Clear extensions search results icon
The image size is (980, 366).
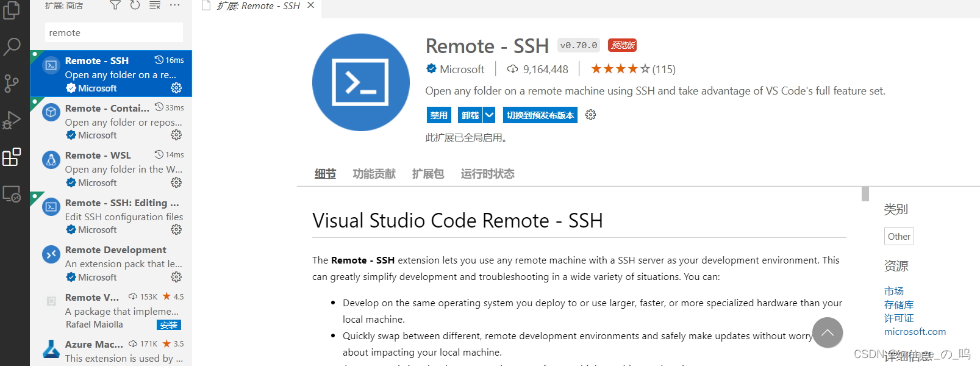(x=155, y=5)
